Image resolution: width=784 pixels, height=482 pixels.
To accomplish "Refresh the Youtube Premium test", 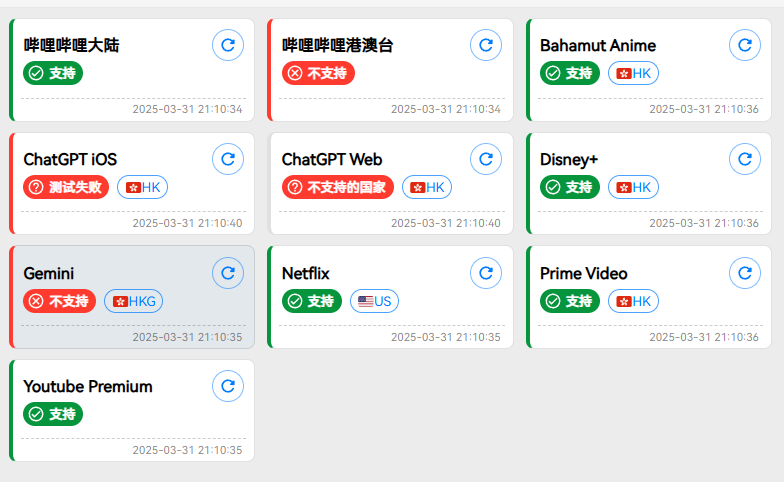I will pos(228,386).
